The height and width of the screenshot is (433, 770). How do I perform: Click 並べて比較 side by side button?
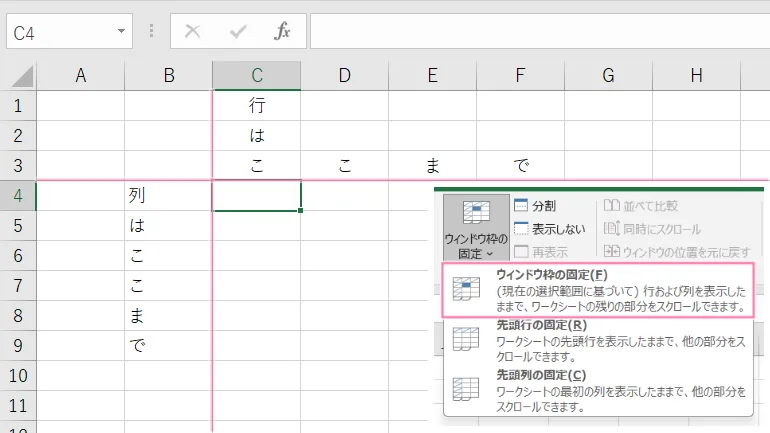[x=641, y=206]
